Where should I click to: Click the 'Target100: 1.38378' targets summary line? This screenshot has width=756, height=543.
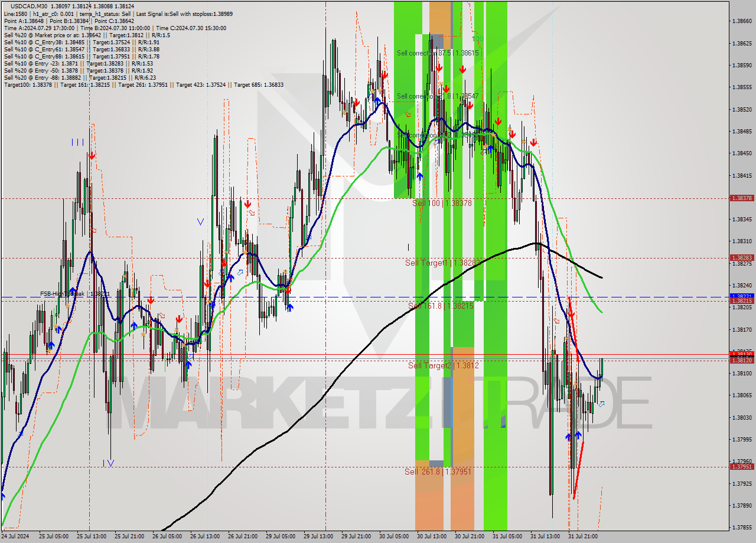pyautogui.click(x=144, y=84)
